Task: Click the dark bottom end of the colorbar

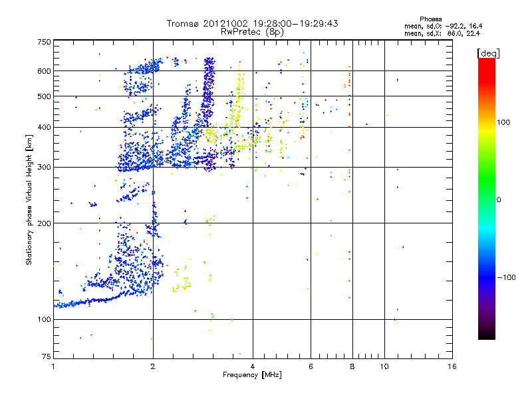Action: coord(487,334)
